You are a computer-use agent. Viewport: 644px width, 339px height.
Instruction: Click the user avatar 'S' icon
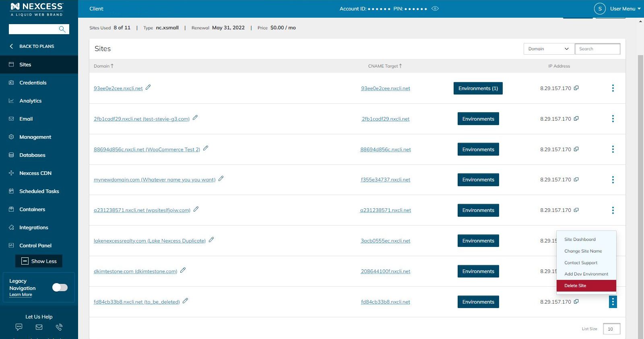(600, 8)
